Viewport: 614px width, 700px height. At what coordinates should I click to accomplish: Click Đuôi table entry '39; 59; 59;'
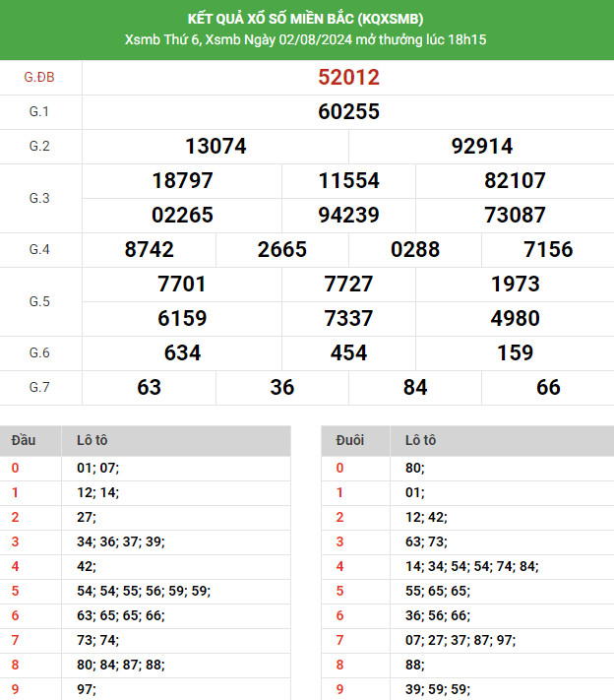pos(438,689)
